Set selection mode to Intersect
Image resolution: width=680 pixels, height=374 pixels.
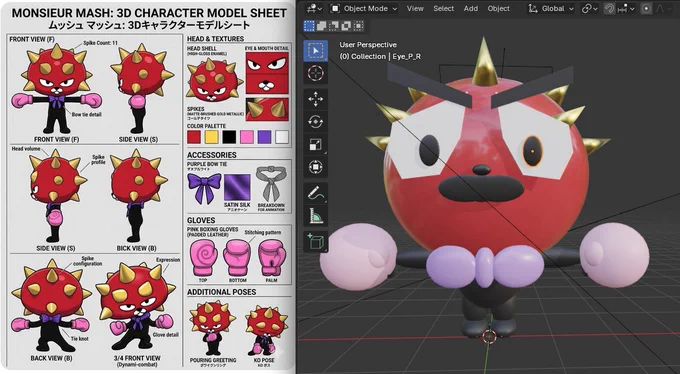click(x=358, y=26)
